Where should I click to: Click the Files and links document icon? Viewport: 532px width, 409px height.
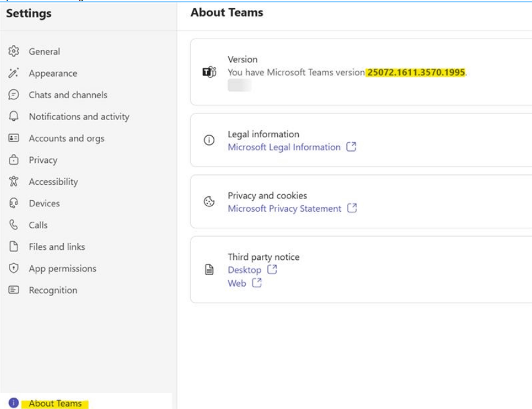(x=14, y=246)
